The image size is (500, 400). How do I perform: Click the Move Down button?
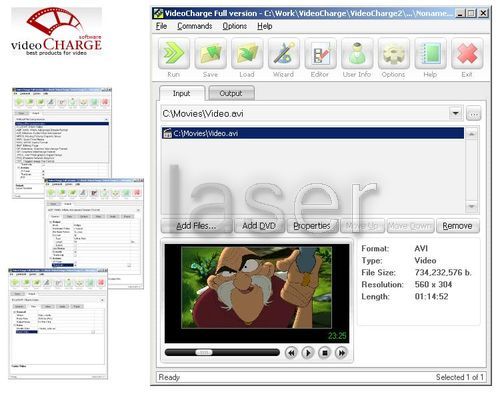(410, 226)
